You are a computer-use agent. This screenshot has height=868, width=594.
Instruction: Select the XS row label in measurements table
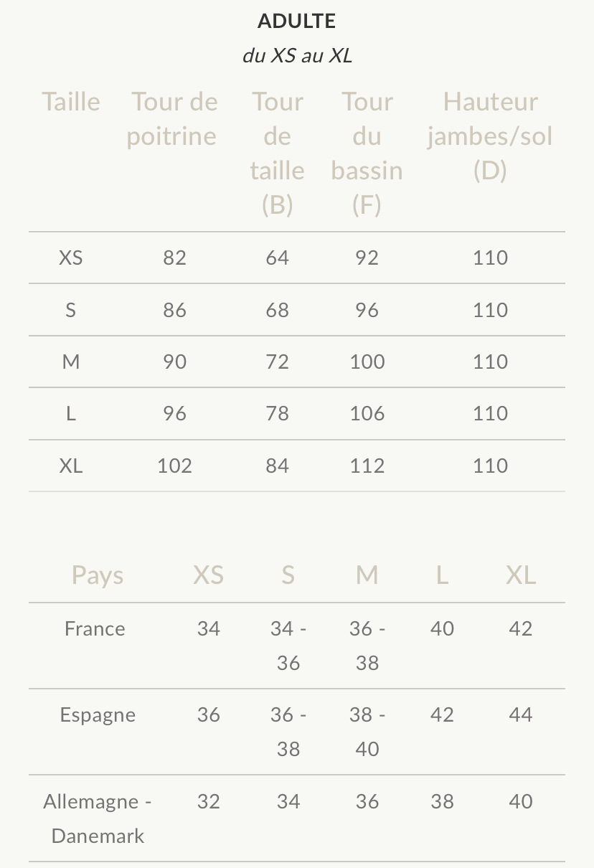click(x=70, y=258)
